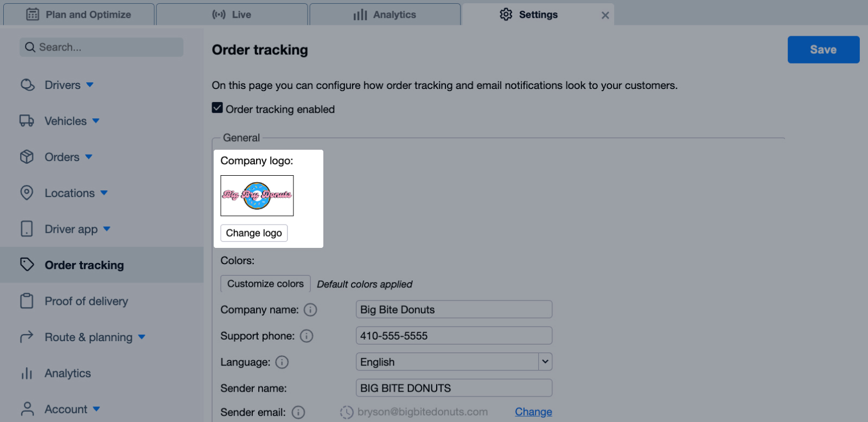The image size is (868, 422).
Task: Click the Live broadcast icon
Action: pyautogui.click(x=219, y=15)
